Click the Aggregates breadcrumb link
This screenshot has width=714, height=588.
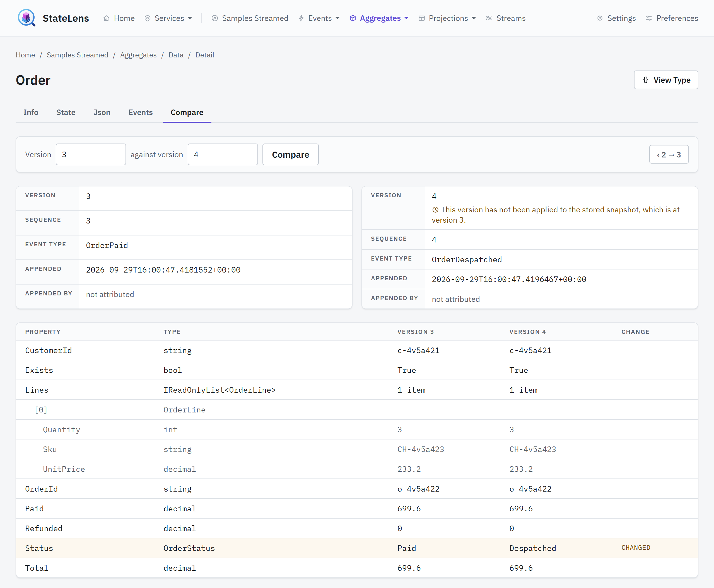point(138,55)
